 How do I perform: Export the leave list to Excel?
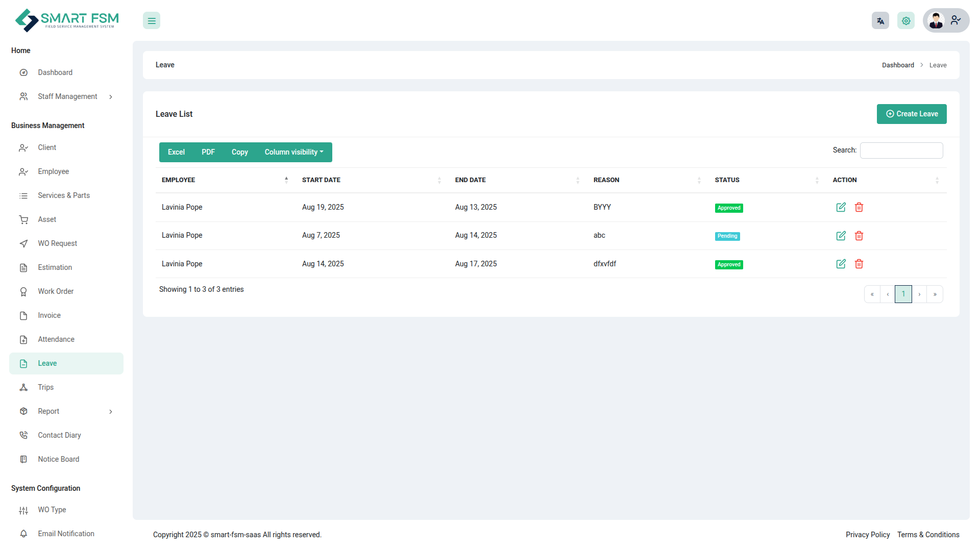coord(176,152)
